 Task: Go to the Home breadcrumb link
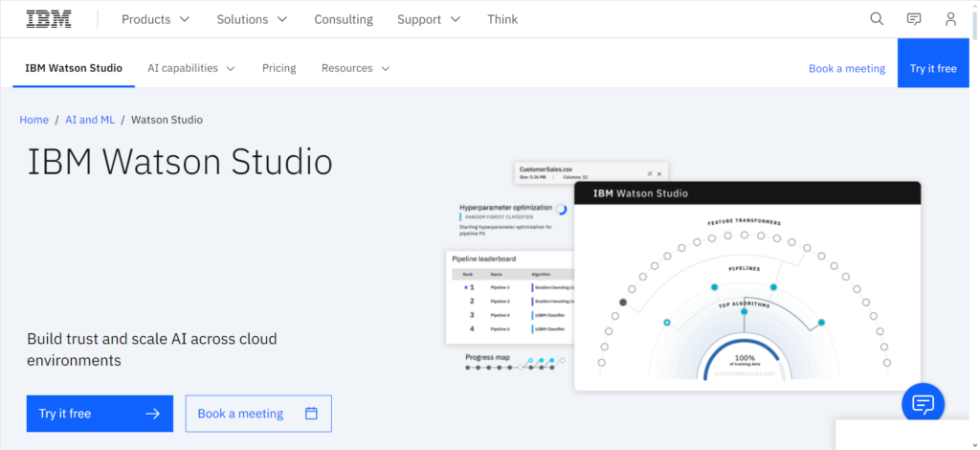34,120
